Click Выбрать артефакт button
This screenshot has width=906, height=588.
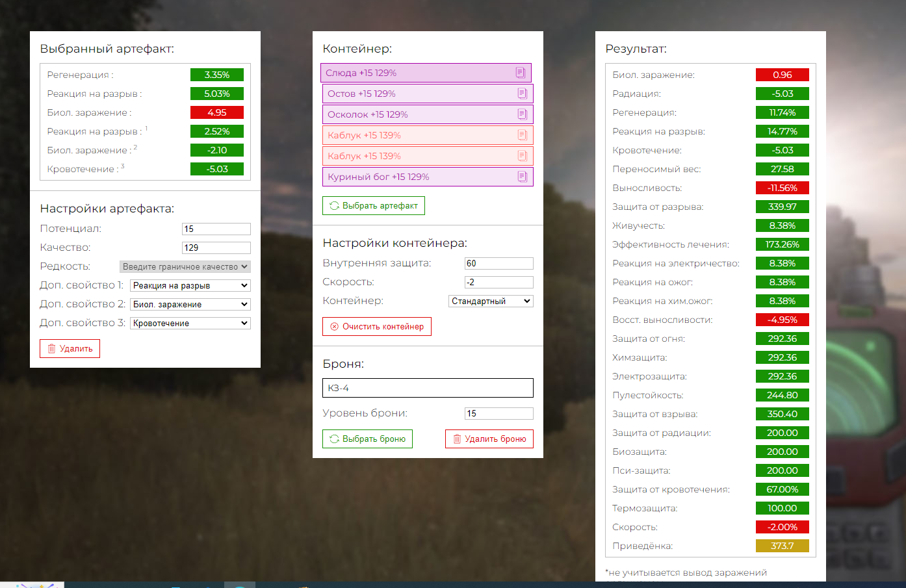click(374, 205)
